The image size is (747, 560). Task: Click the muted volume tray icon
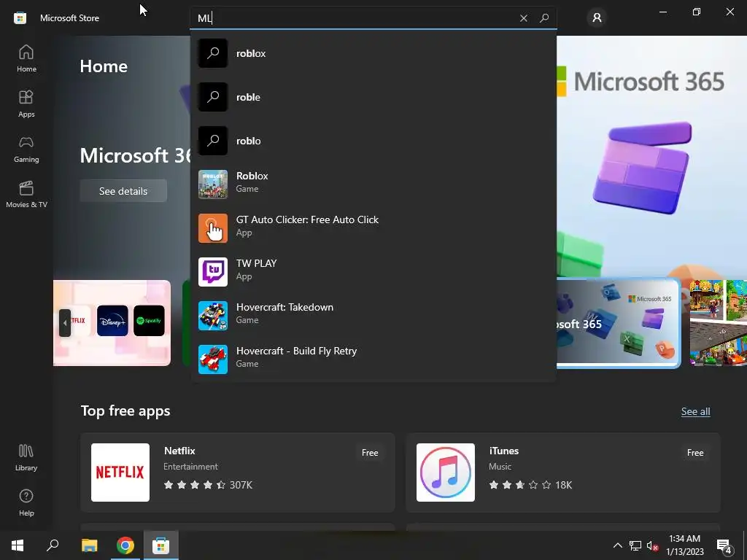pos(652,545)
